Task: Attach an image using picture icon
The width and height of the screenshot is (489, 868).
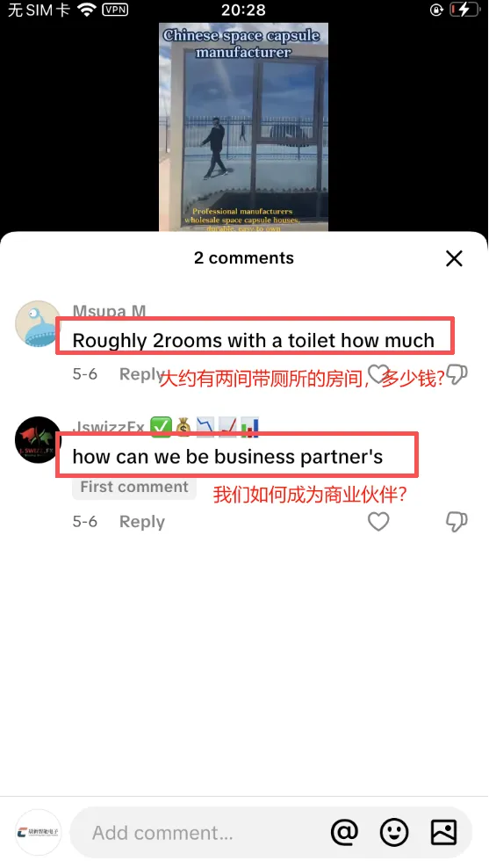Action: 443,832
